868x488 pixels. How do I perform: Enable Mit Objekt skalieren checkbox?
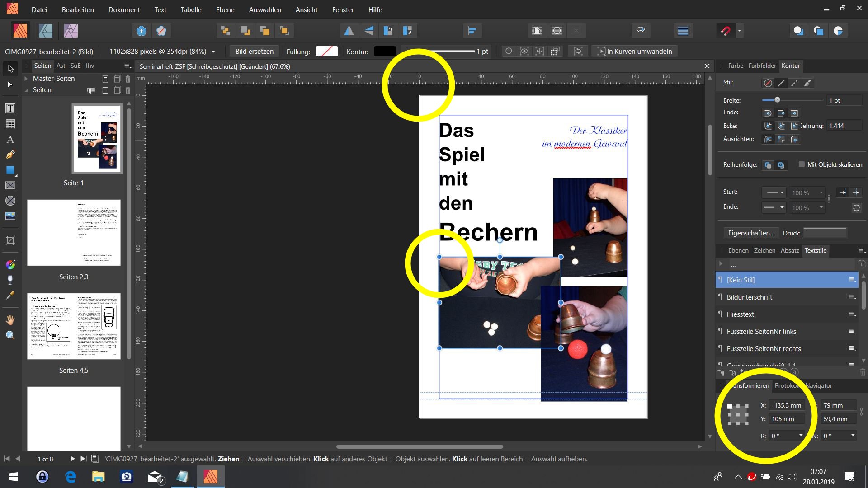[x=802, y=164]
